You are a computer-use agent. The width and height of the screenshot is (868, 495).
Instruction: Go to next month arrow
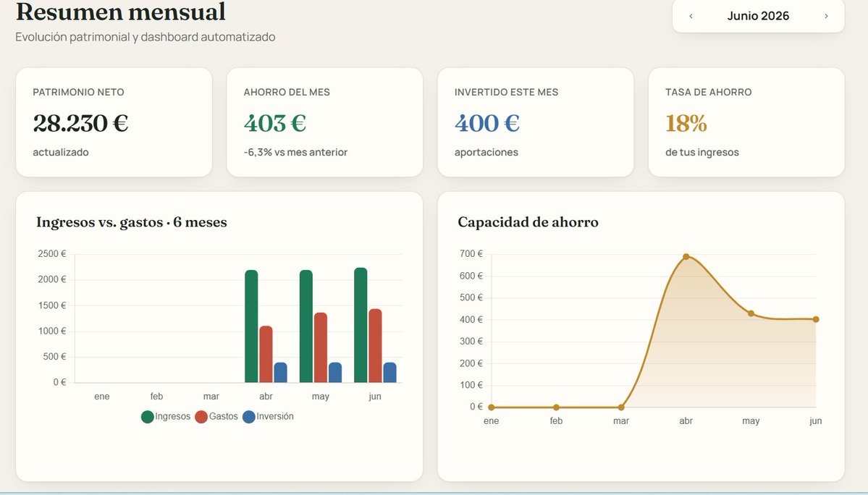click(826, 16)
